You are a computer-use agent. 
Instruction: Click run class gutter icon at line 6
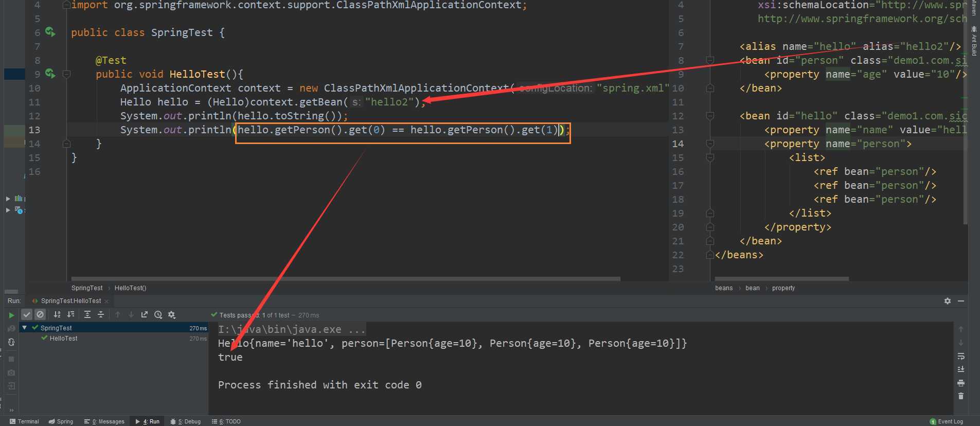[x=50, y=32]
